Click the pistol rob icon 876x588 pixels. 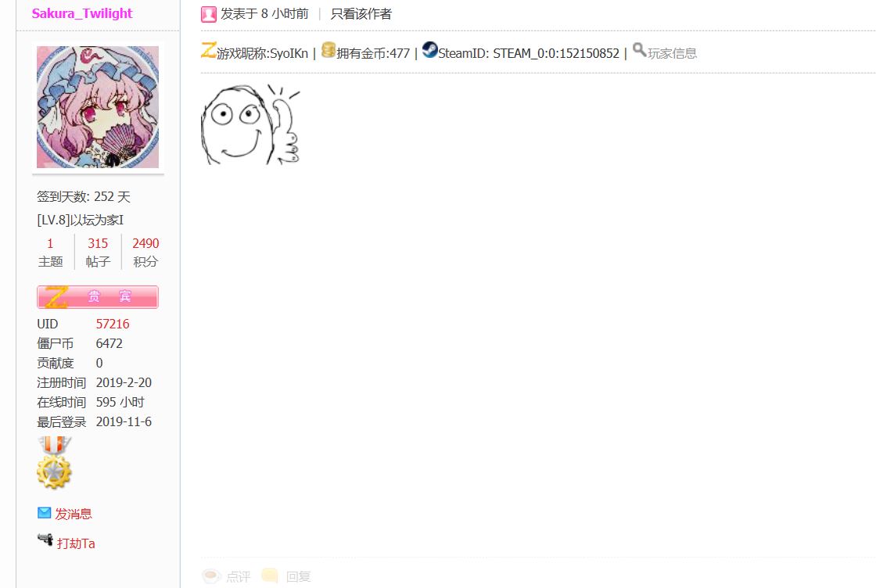tap(45, 540)
